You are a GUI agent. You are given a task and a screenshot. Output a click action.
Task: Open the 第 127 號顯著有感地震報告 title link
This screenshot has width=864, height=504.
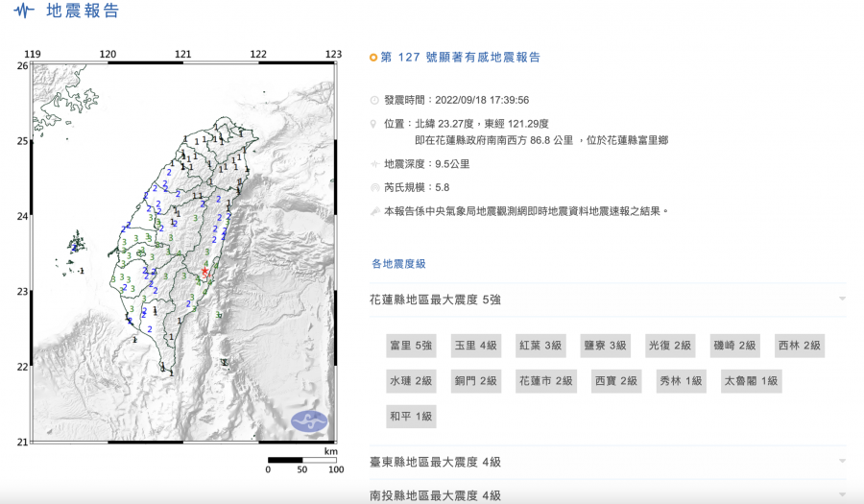tap(461, 58)
